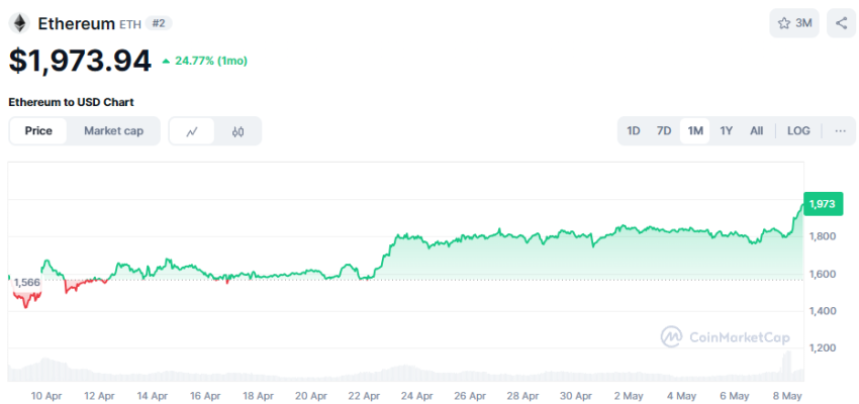The width and height of the screenshot is (859, 404).
Task: Open the three-dot more options menu
Action: point(840,131)
